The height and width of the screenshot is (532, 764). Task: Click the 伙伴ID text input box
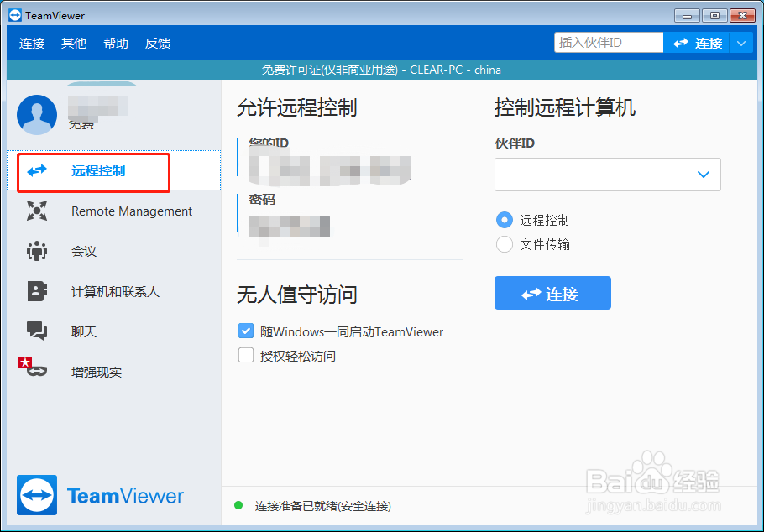(x=591, y=175)
